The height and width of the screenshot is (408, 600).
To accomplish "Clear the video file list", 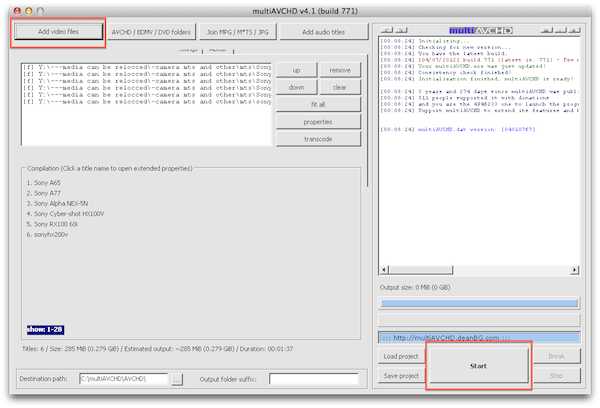I will (x=340, y=87).
